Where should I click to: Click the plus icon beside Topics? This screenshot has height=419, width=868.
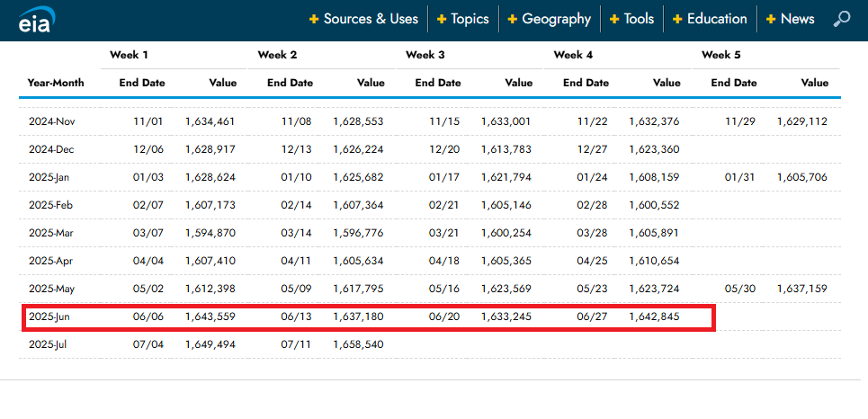pyautogui.click(x=442, y=19)
